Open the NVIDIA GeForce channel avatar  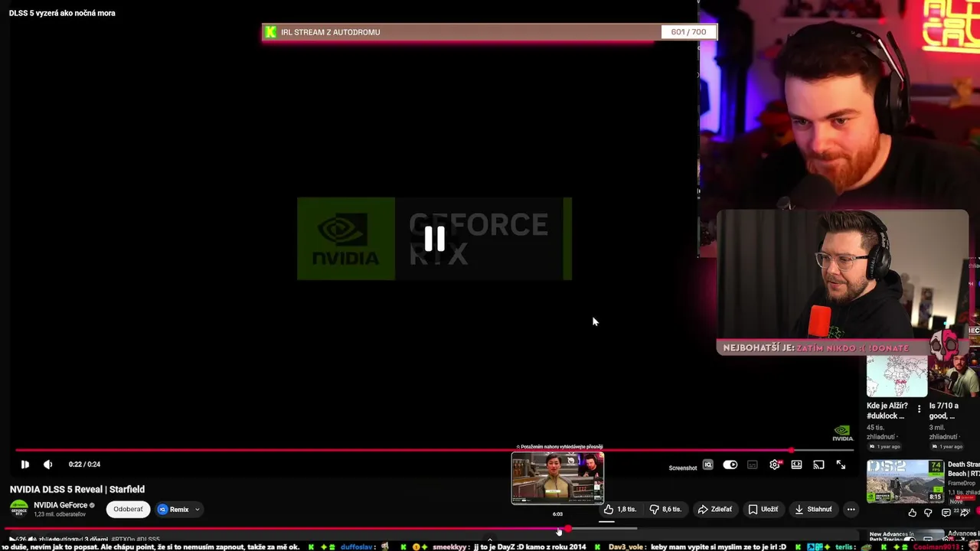(x=19, y=509)
